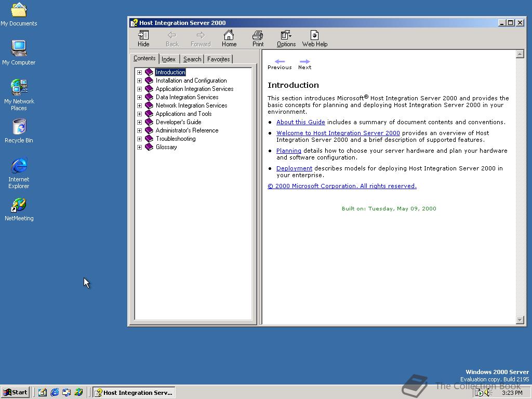Viewport: 532px width, 399px height.
Task: Click the Internet Explorer quick launch icon
Action: point(54,392)
